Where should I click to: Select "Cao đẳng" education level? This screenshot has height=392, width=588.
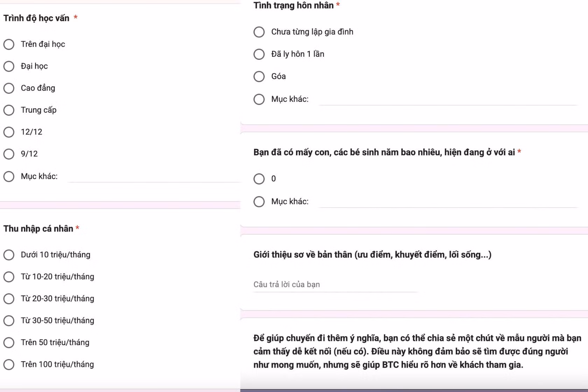(x=9, y=88)
